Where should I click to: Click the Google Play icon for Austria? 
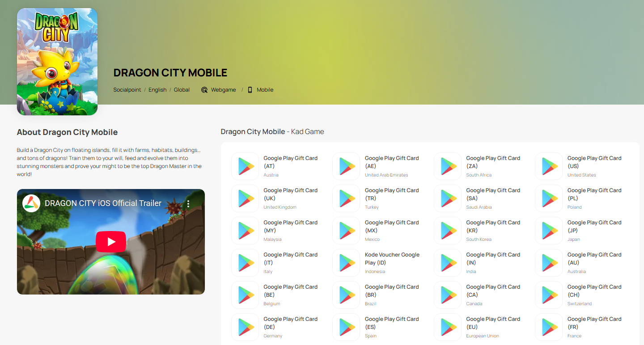pyautogui.click(x=245, y=166)
